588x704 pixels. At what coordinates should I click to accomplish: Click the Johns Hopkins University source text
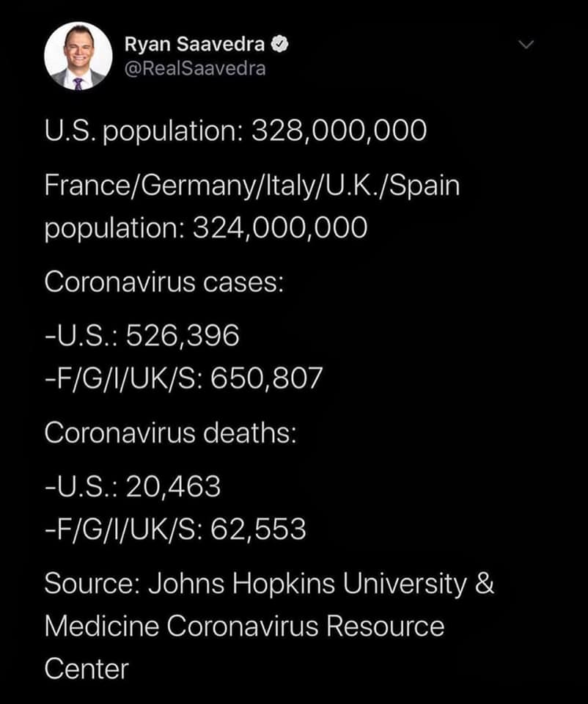[x=308, y=584]
